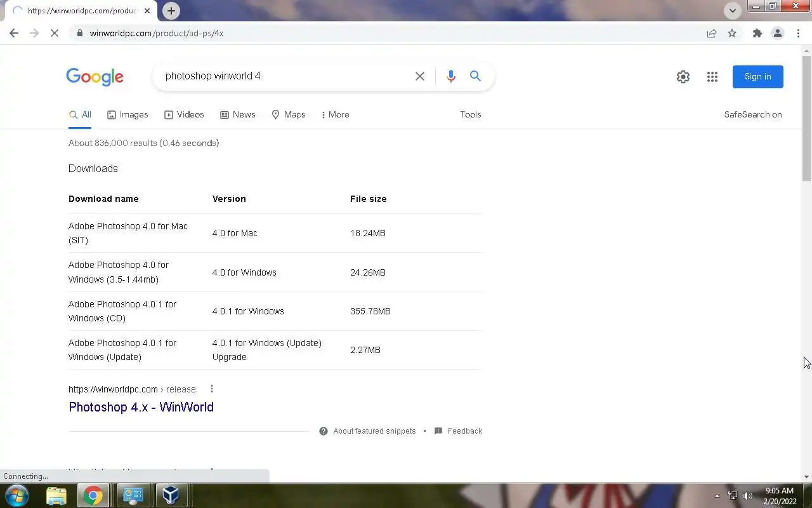Click Adobe Photoshop 4.0.1 for Windows (CD)

pyautogui.click(x=122, y=311)
